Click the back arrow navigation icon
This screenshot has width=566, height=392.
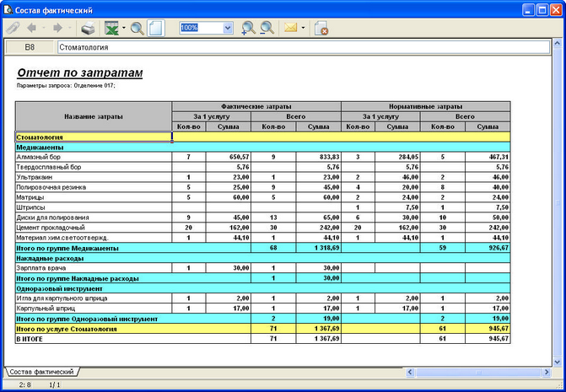[x=32, y=28]
